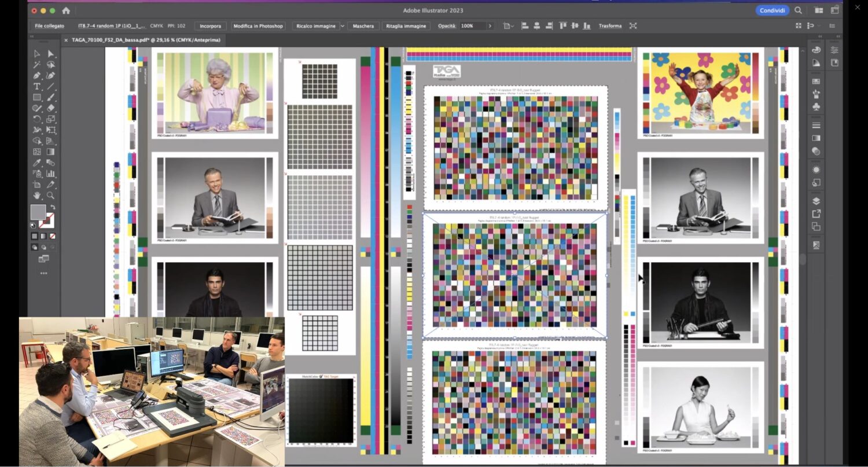Viewport: 868px width, 467px height.
Task: Pick the Eyedropper tool
Action: pyautogui.click(x=37, y=163)
